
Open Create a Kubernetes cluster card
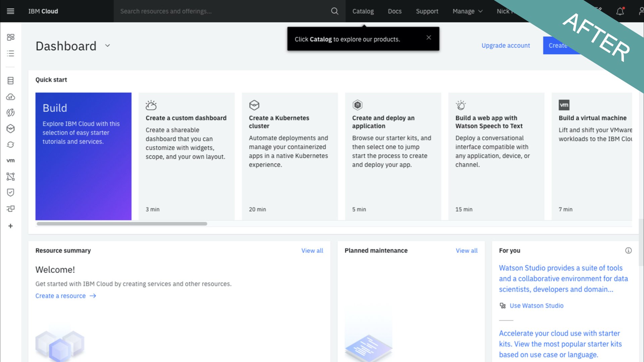(289, 156)
